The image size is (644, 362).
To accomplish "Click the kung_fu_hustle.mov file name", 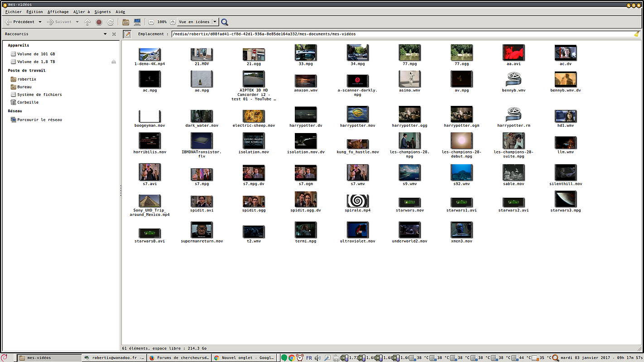I will pyautogui.click(x=357, y=152).
